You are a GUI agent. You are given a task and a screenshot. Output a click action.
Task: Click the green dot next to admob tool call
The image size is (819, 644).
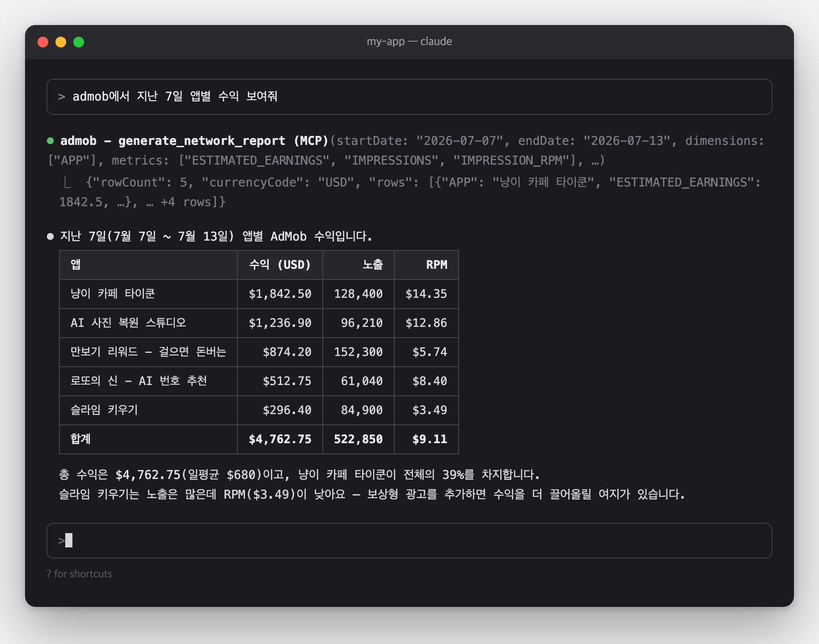(51, 141)
